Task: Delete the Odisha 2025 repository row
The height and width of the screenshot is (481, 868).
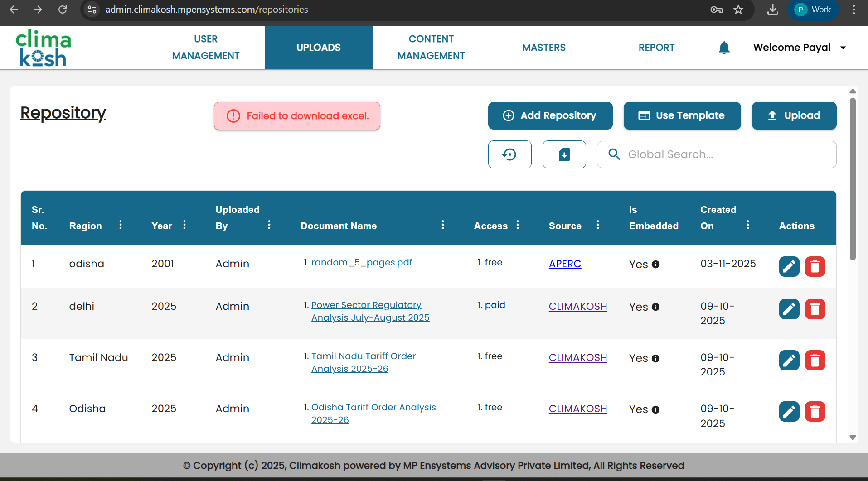Action: click(815, 412)
